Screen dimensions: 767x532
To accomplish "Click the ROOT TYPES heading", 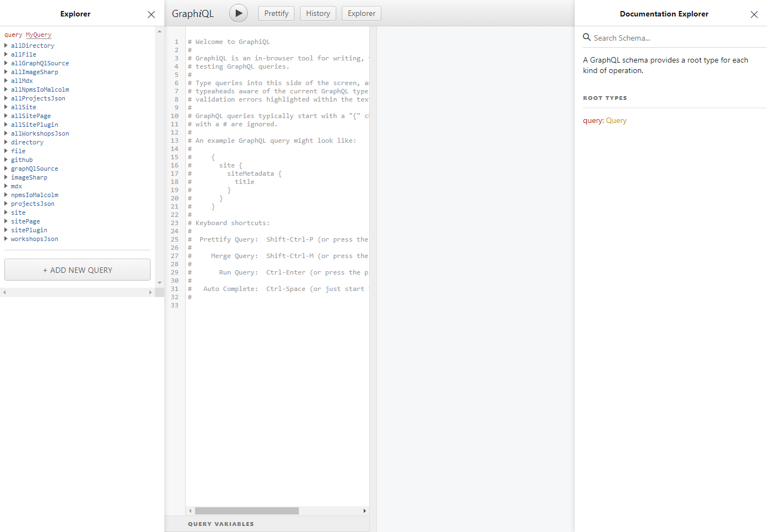I will click(605, 98).
